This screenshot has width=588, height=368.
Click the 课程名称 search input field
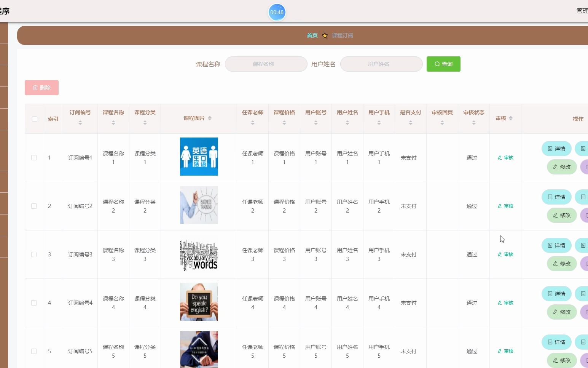(266, 64)
